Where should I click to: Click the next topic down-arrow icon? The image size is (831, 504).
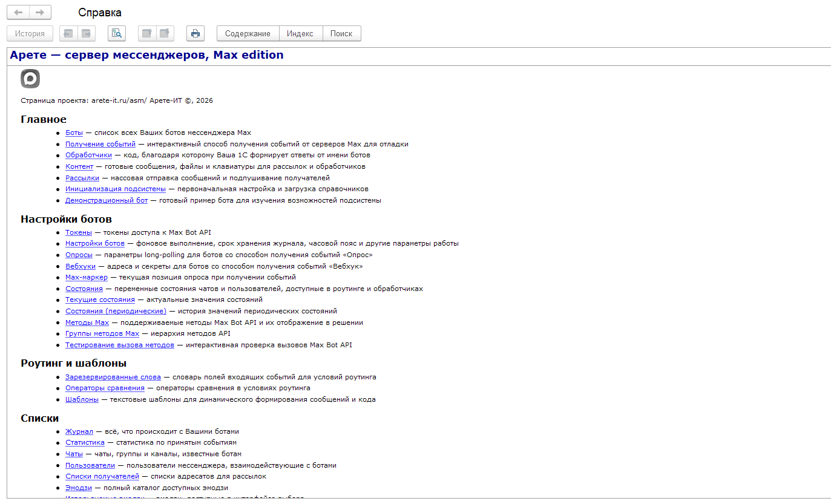tap(165, 33)
